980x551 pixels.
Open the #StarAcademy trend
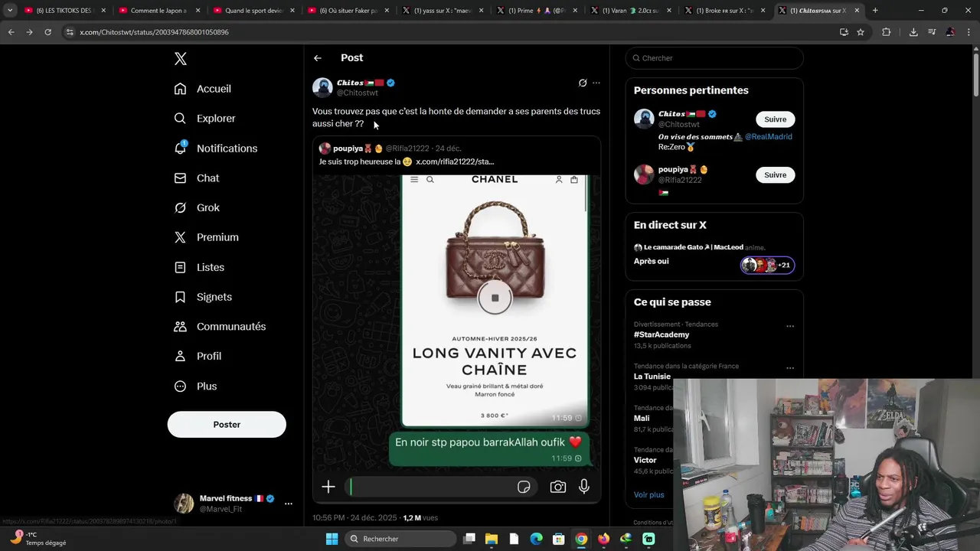click(x=661, y=334)
